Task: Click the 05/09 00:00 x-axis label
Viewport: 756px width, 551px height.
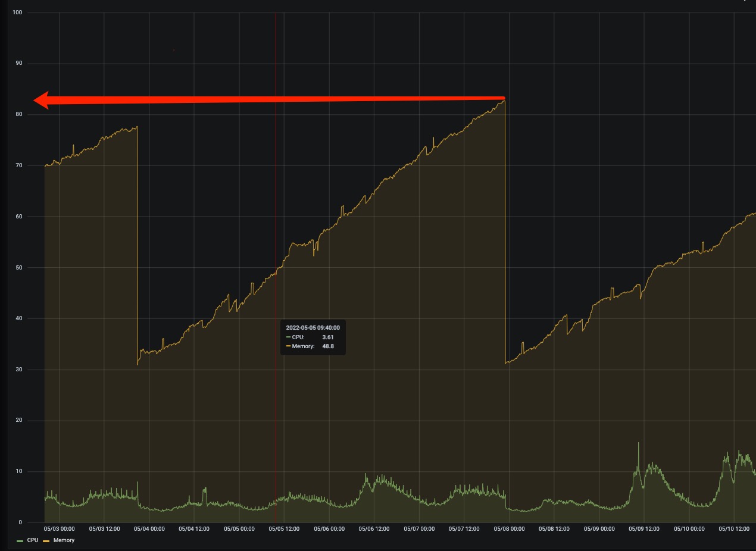Action: (599, 528)
